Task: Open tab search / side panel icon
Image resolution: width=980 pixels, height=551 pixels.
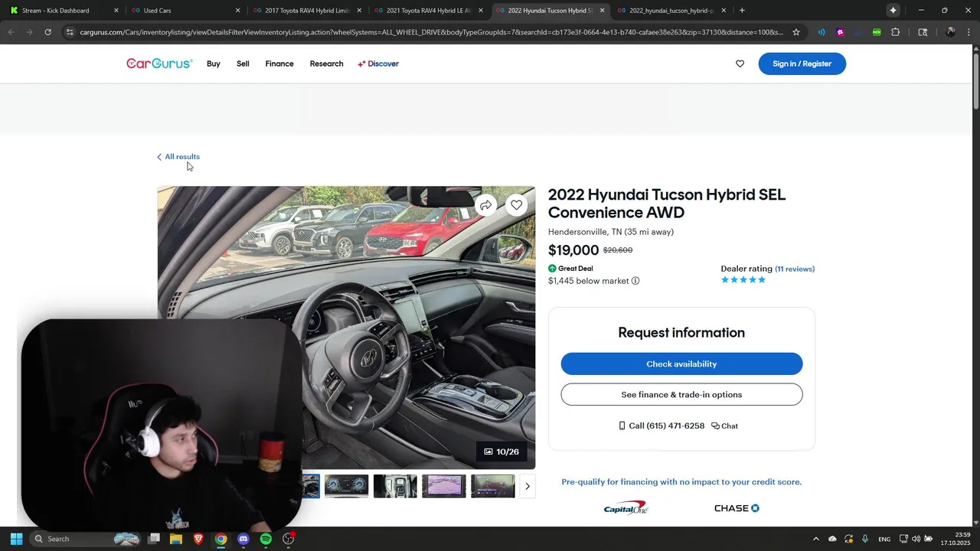Action: 923,32
